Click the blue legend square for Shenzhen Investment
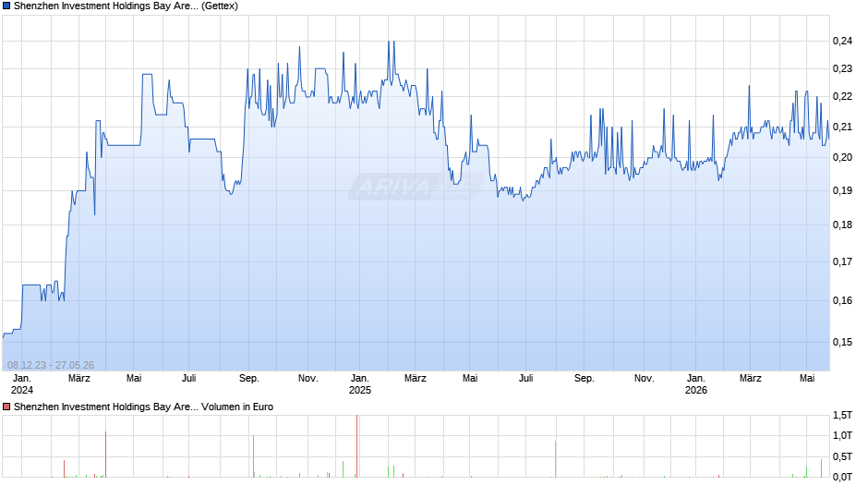Screen dimensions: 868x486 (6, 6)
